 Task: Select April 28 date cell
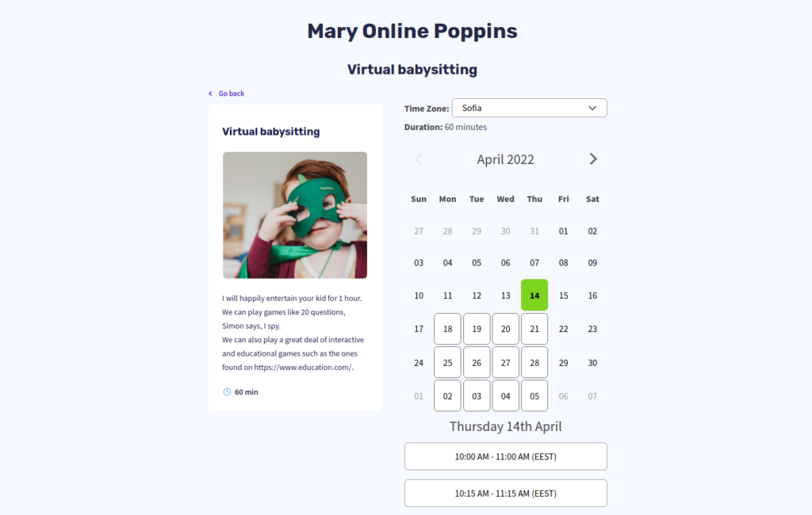534,362
